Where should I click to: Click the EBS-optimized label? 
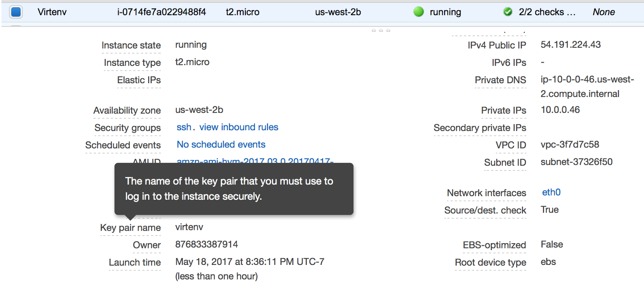tap(494, 245)
